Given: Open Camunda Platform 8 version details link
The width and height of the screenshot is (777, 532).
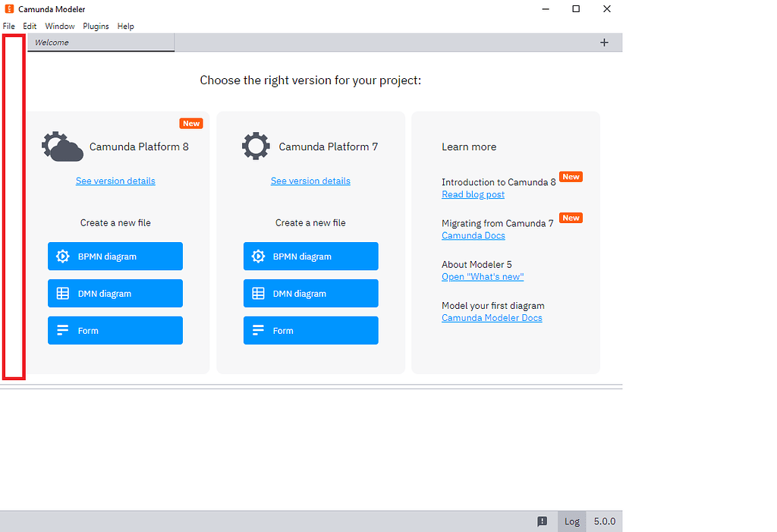Looking at the screenshot, I should [x=115, y=181].
